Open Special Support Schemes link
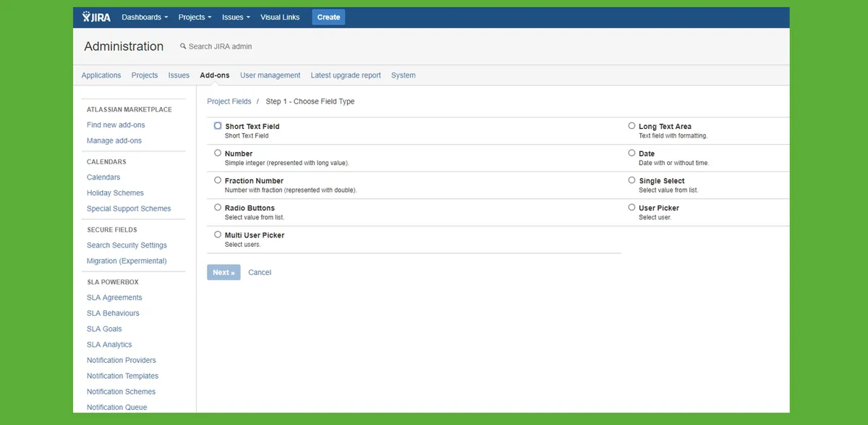 129,209
